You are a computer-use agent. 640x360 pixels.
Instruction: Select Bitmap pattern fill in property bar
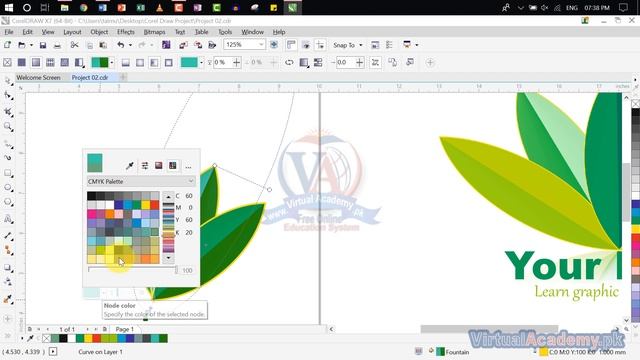coord(64,62)
